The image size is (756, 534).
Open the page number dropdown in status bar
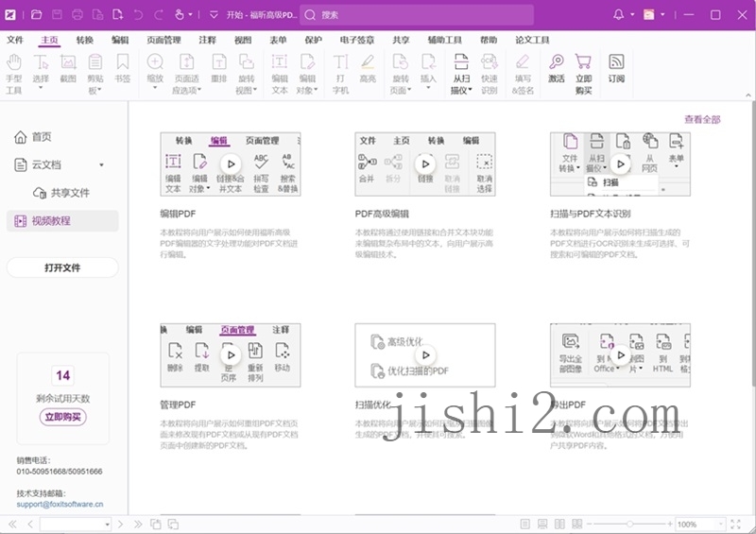107,525
